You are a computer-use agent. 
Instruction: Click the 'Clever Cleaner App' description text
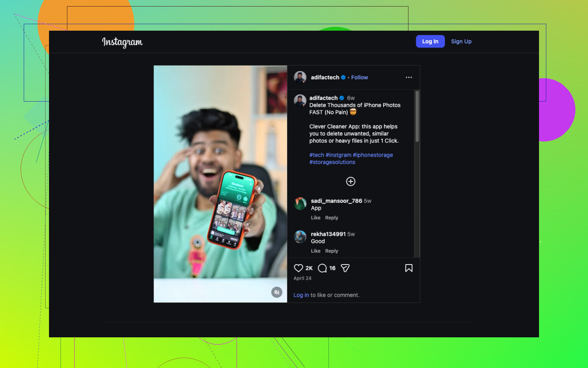tap(354, 134)
